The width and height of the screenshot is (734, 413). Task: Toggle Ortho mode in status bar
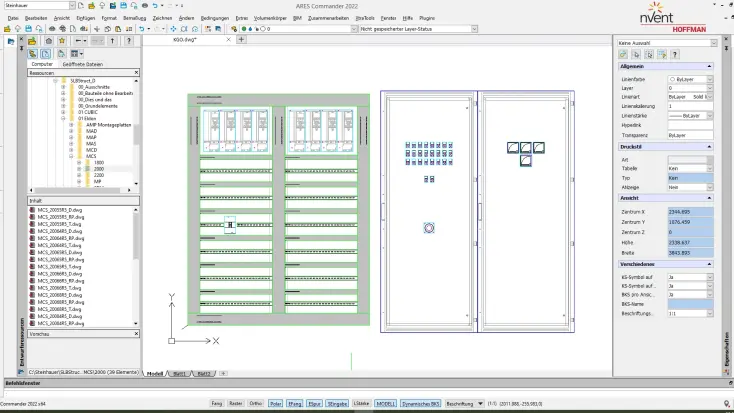[x=256, y=402]
